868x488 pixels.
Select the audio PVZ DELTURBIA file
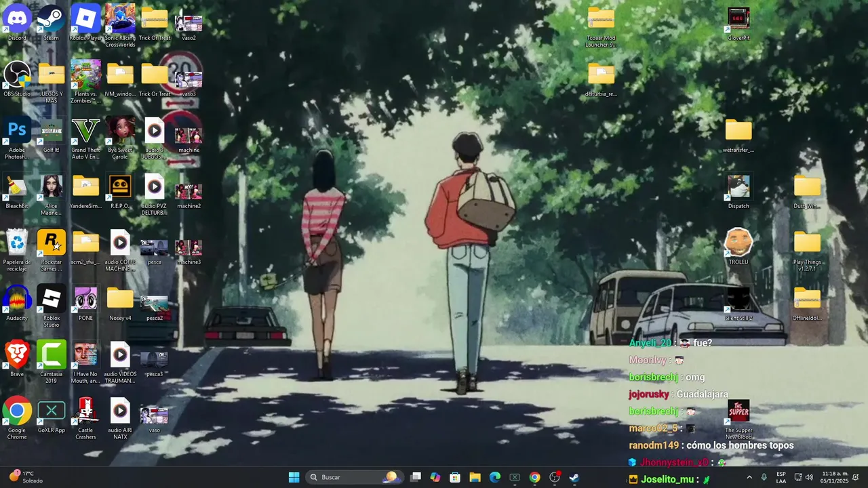(x=154, y=194)
